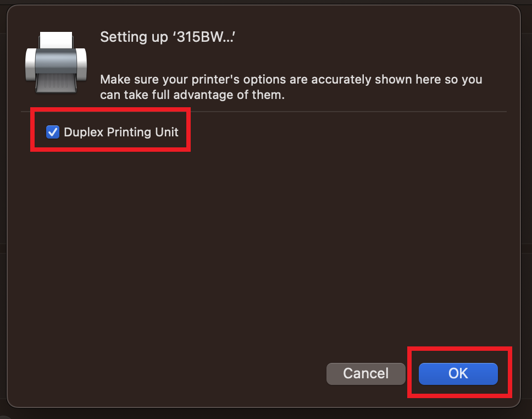
Task: Click the 'Duplex Printing Unit' label text
Action: pyautogui.click(x=121, y=132)
